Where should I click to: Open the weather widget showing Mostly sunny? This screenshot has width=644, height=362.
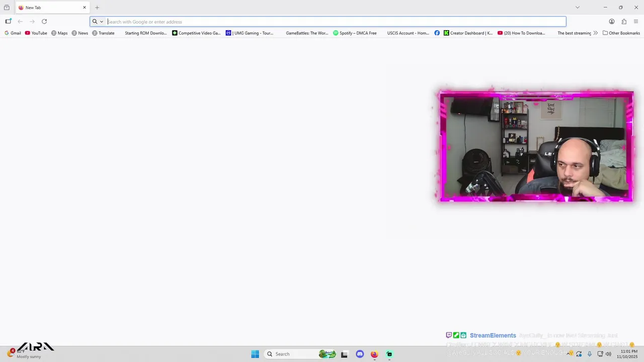(24, 354)
